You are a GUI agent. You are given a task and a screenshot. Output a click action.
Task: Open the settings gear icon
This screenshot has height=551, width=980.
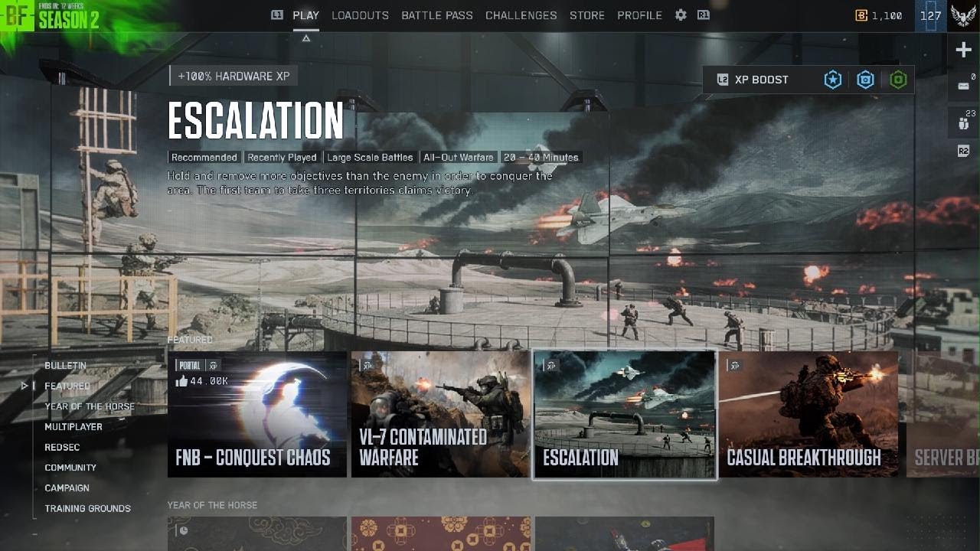pyautogui.click(x=681, y=15)
